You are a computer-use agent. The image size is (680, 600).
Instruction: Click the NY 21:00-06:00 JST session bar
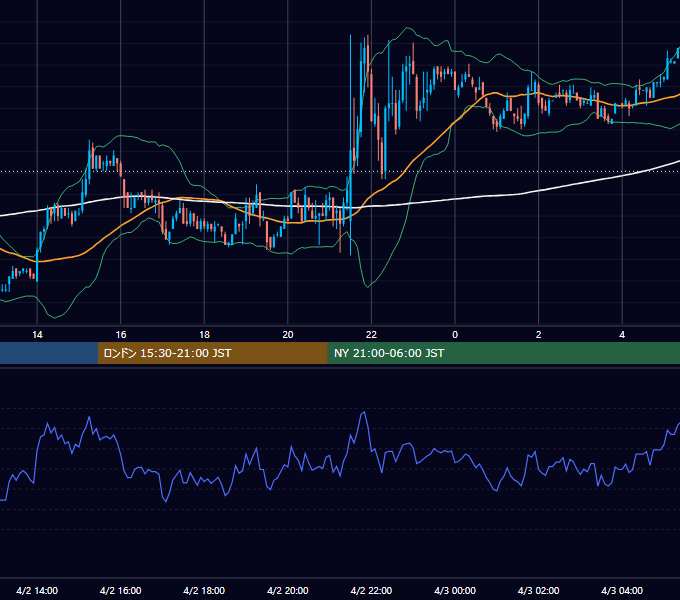click(x=503, y=353)
